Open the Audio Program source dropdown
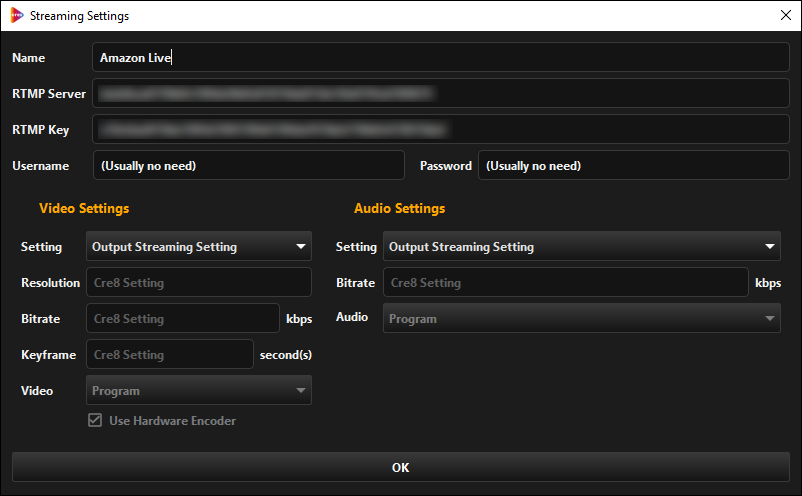 pyautogui.click(x=582, y=318)
